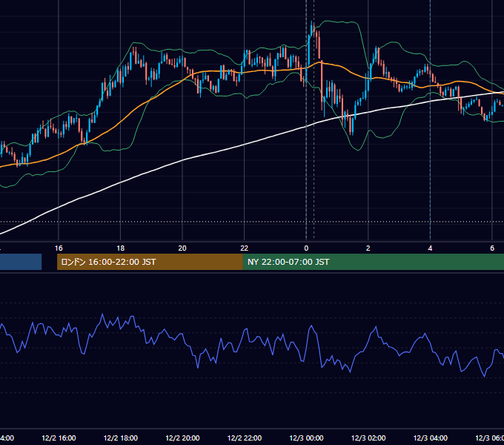
Task: Click the '12/3 02:00' date label
Action: point(368,438)
